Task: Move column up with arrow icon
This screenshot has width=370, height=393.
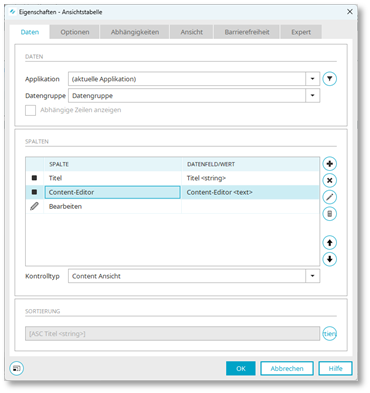Action: coord(329,243)
